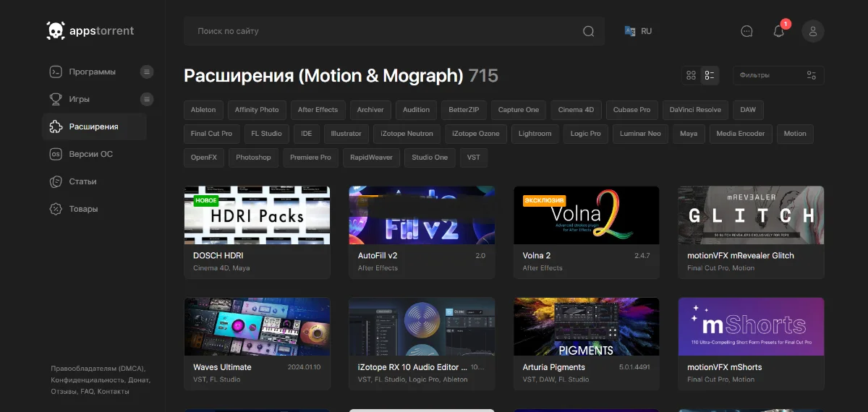Open the user profile avatar

[x=813, y=31]
